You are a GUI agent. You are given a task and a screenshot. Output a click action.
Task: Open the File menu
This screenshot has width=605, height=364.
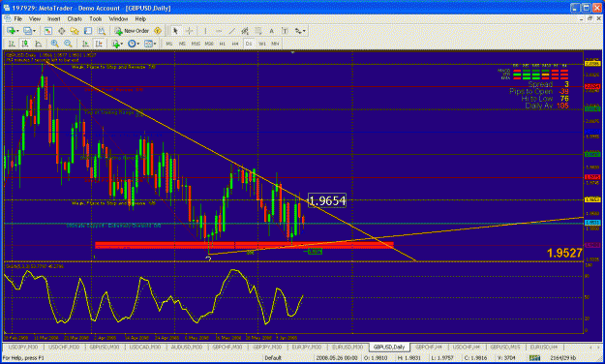tap(17, 18)
